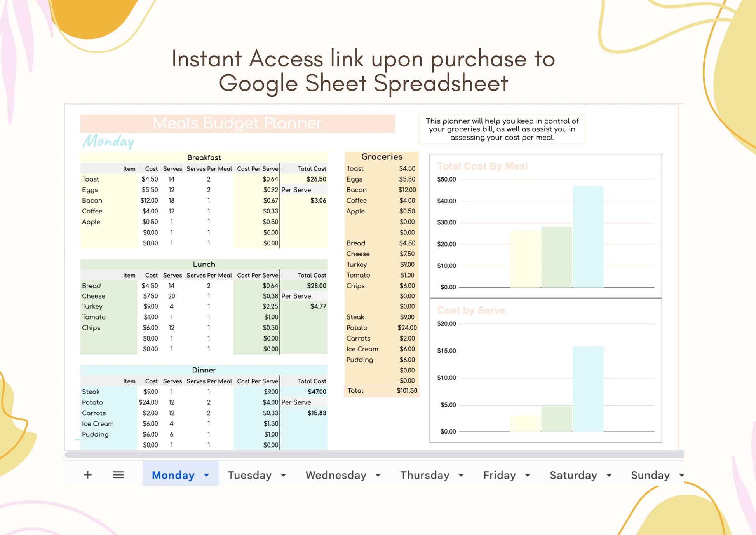Open the Sunday sheet tab

point(650,475)
